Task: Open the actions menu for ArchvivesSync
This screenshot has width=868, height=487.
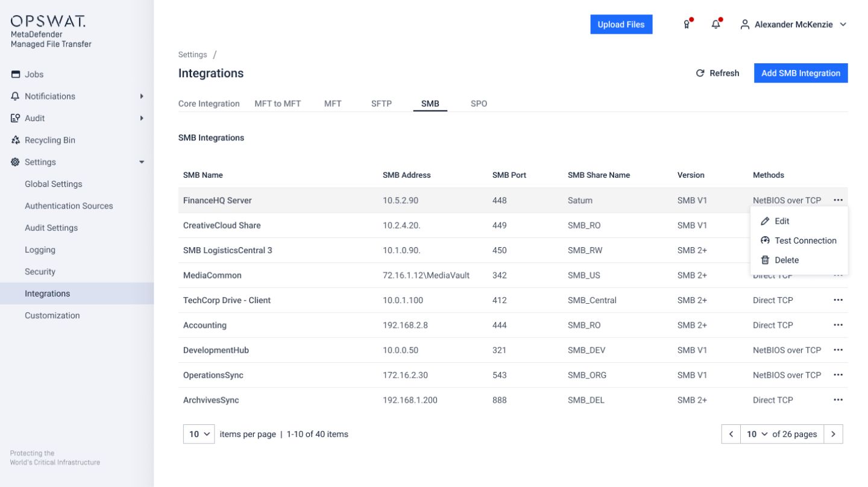Action: [838, 400]
